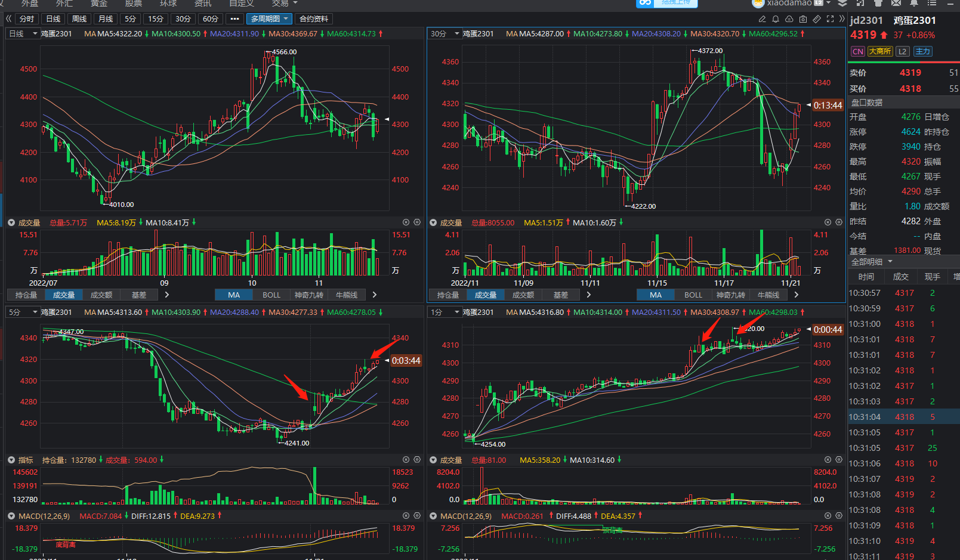The width and height of the screenshot is (960, 560).
Task: Select 成交额 tab under daily chart
Action: (101, 295)
